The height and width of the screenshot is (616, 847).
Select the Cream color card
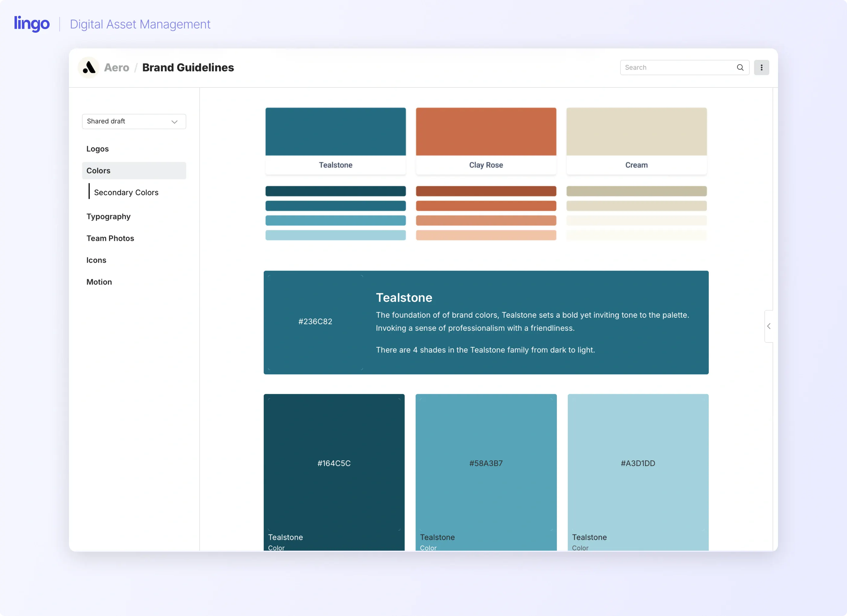pos(636,141)
